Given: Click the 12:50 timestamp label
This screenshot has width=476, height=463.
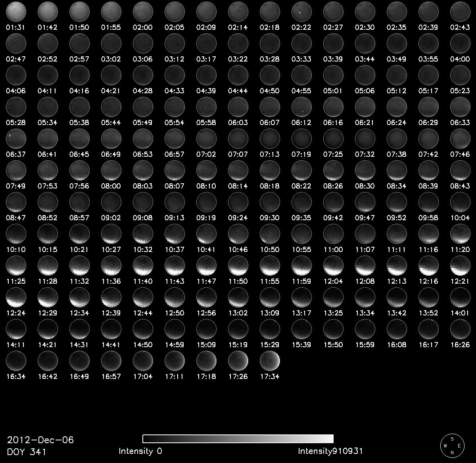Looking at the screenshot, I should (175, 313).
